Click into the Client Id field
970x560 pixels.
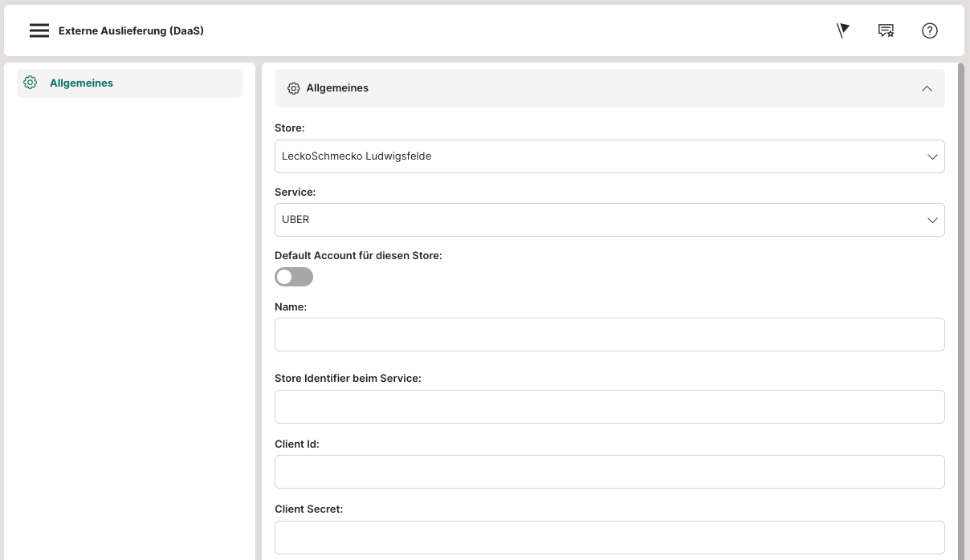pos(609,472)
